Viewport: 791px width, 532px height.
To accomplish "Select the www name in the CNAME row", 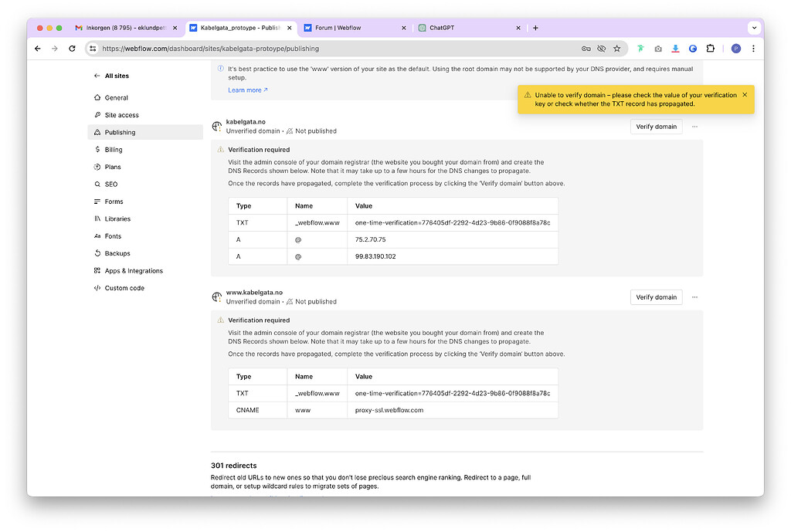I will (x=303, y=410).
